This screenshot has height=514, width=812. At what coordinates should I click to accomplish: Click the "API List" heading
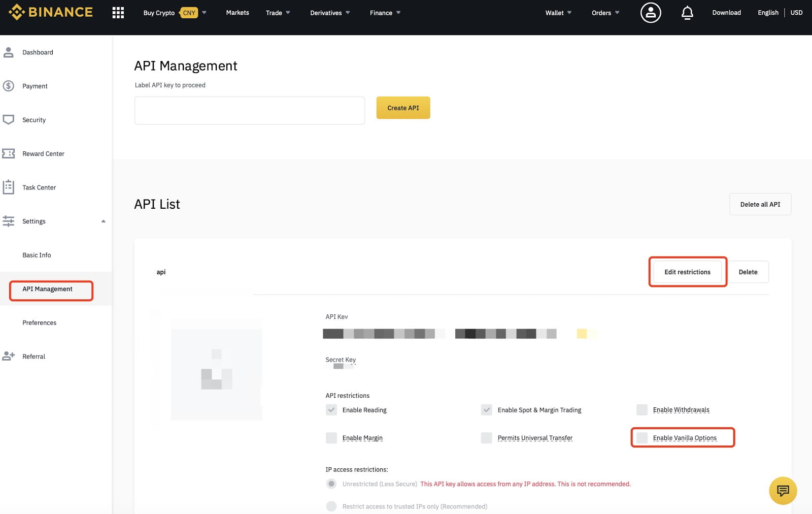pos(157,204)
